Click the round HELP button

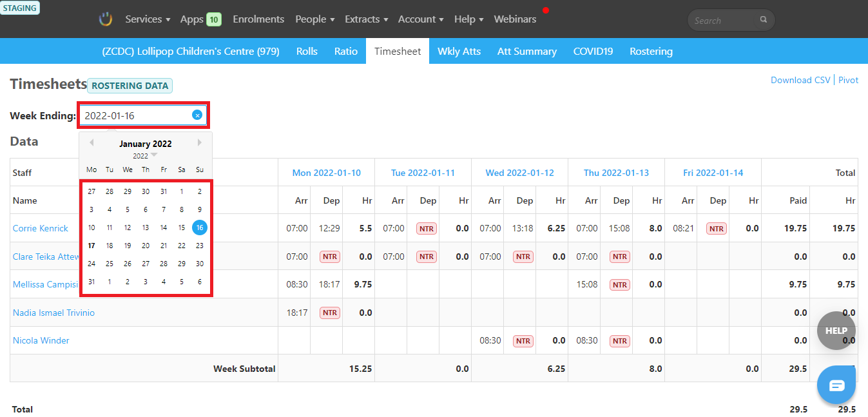pyautogui.click(x=836, y=331)
